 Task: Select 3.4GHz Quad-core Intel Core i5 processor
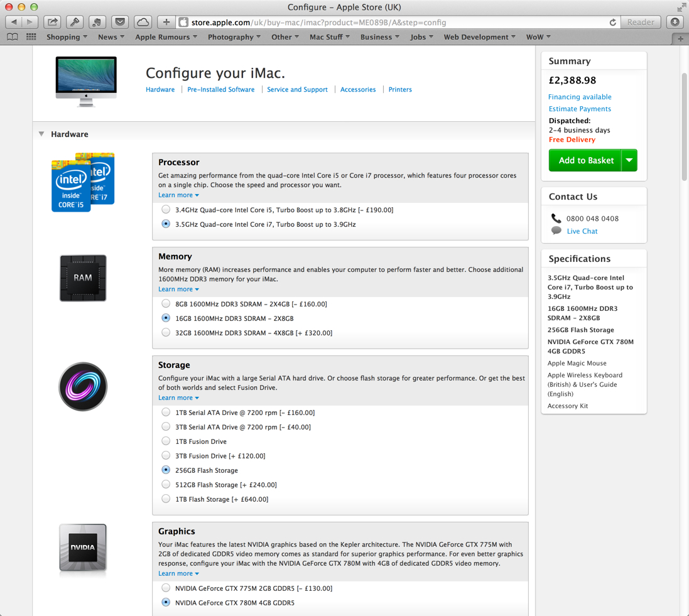(166, 210)
